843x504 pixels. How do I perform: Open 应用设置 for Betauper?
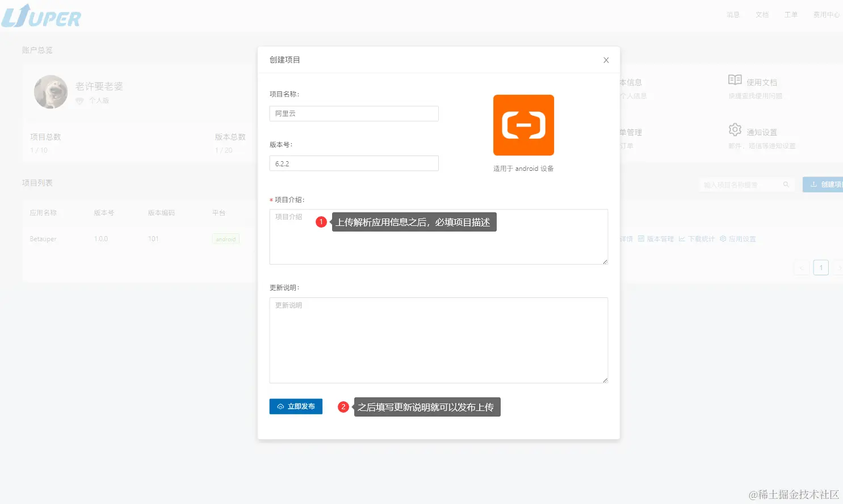[743, 239]
